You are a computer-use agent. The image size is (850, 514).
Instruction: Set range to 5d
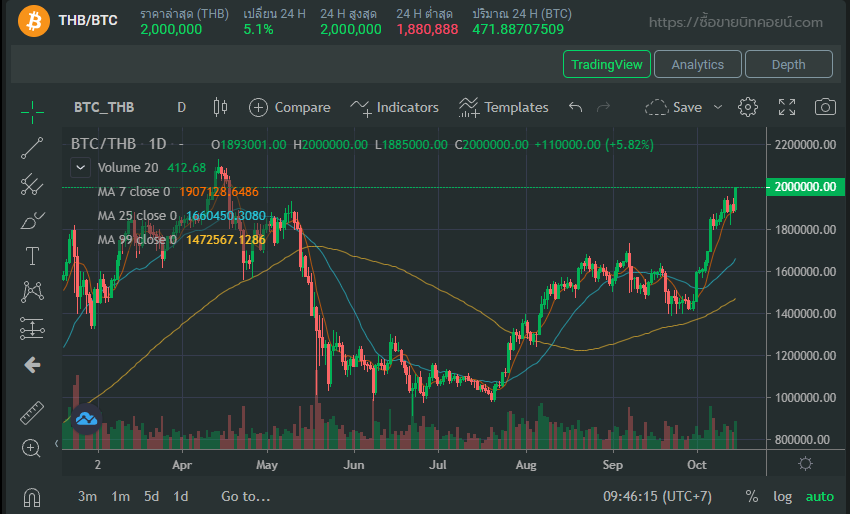coord(151,496)
